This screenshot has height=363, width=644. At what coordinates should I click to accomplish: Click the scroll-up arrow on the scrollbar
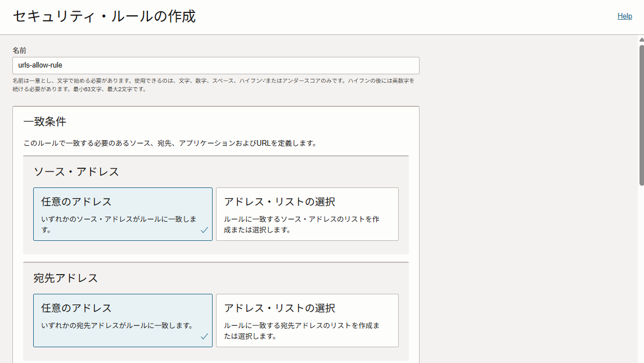pos(641,40)
